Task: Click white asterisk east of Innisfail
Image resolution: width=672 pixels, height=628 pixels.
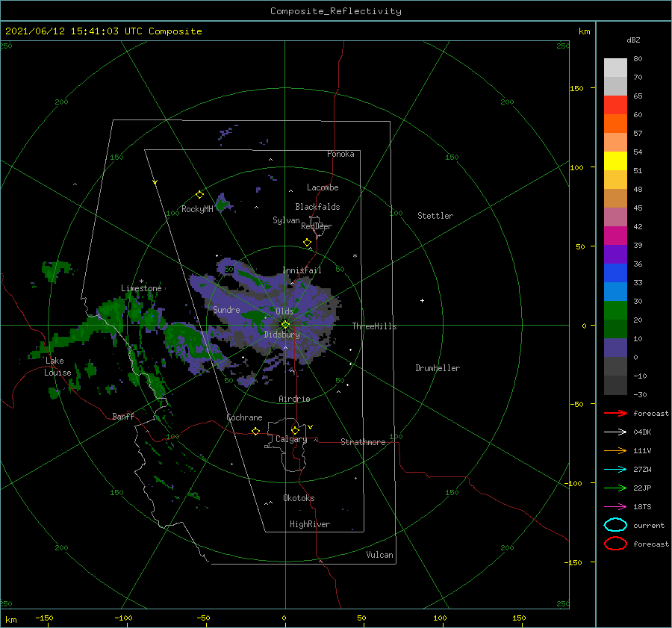Action: [355, 256]
